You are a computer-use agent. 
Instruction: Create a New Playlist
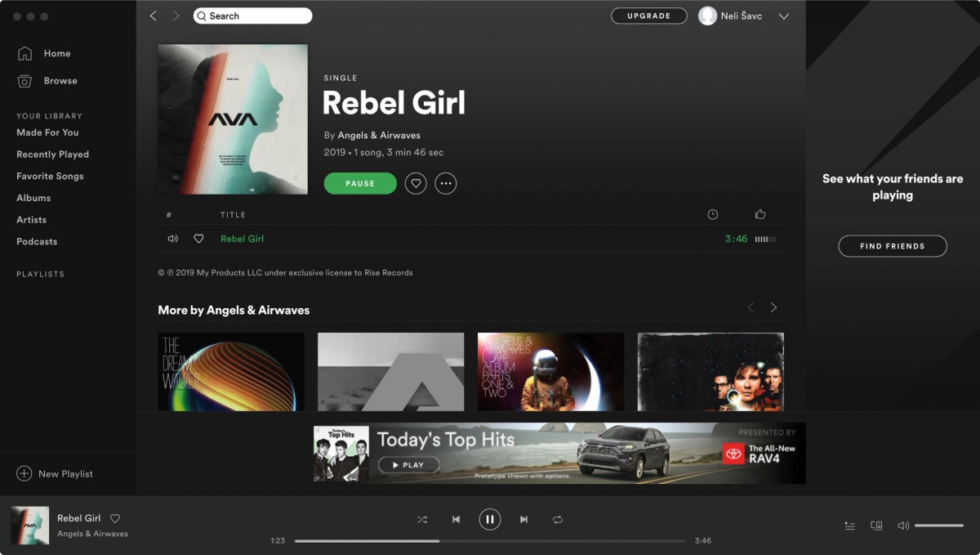pyautogui.click(x=55, y=474)
